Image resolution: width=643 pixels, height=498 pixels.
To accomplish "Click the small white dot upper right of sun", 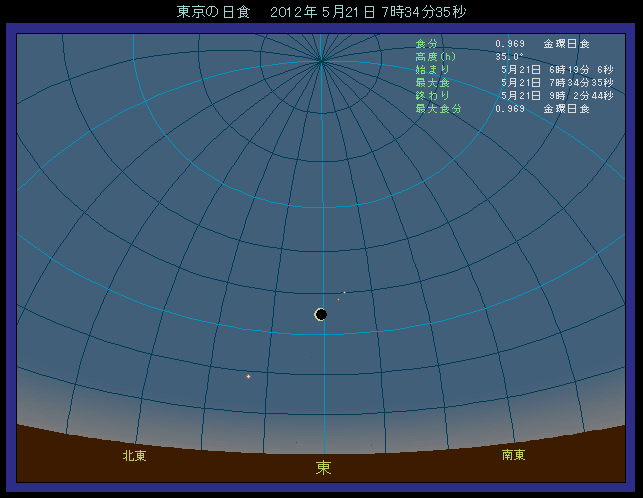I will [x=344, y=293].
